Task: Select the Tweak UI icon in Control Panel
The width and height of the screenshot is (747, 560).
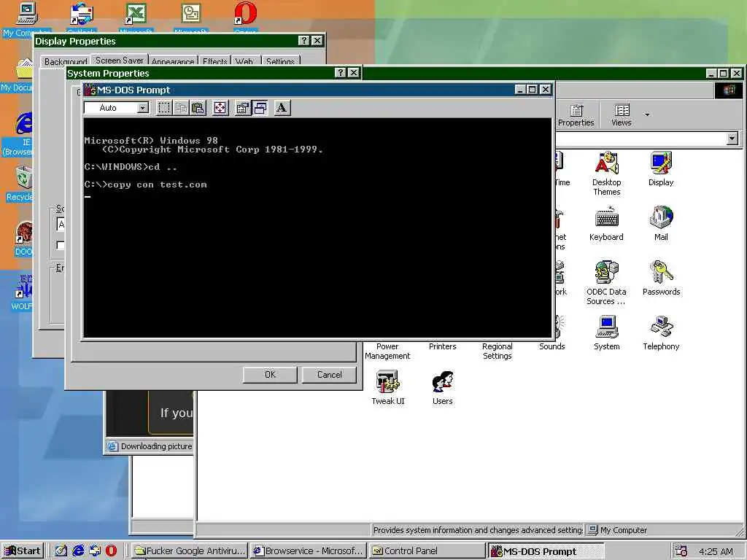Action: tap(388, 388)
